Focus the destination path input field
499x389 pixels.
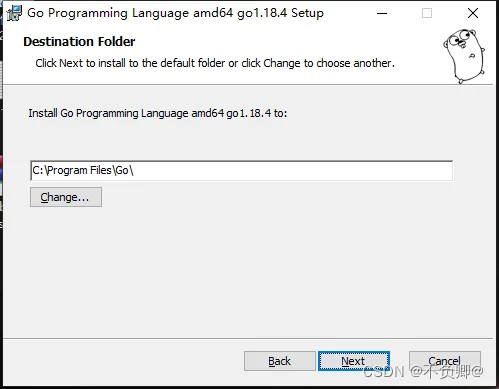tap(241, 170)
